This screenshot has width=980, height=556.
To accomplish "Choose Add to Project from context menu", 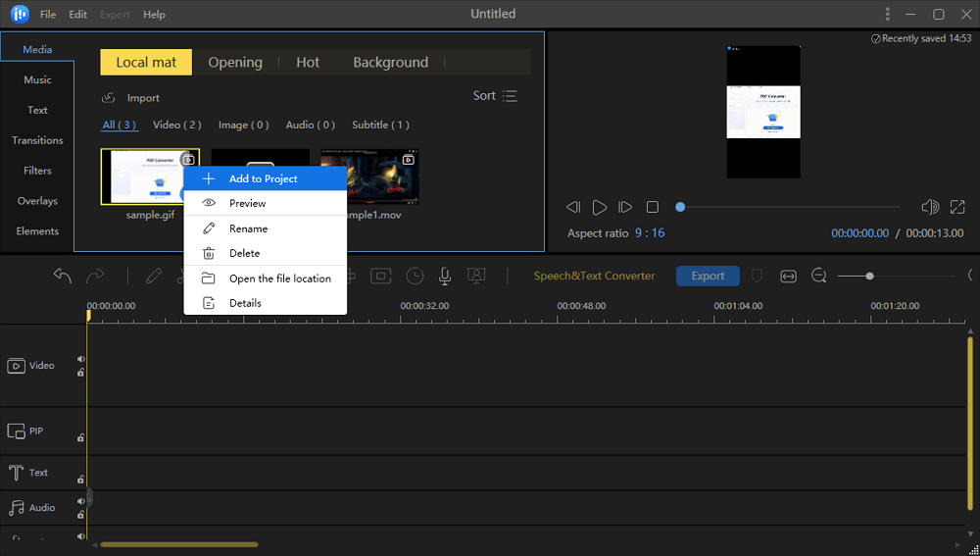I will (263, 178).
